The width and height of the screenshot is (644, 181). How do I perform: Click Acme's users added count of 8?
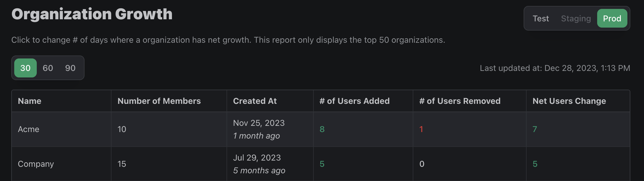pyautogui.click(x=322, y=129)
